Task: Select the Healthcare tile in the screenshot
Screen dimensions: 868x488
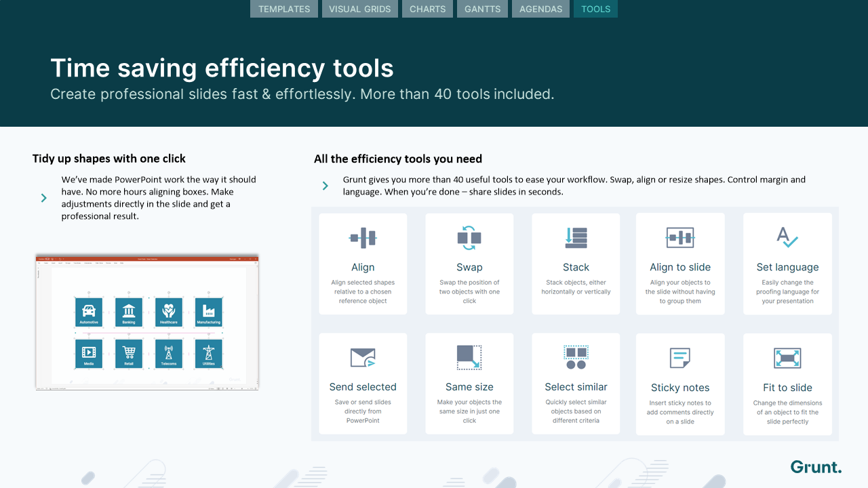Action: (169, 312)
